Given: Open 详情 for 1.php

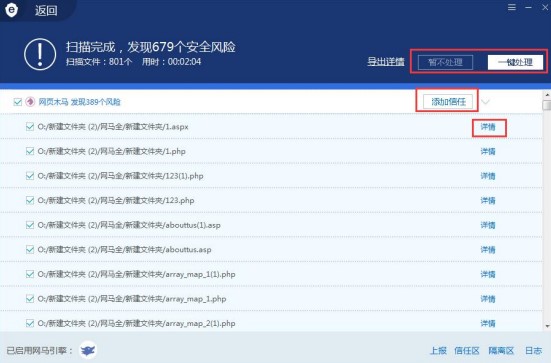Looking at the screenshot, I should (488, 151).
